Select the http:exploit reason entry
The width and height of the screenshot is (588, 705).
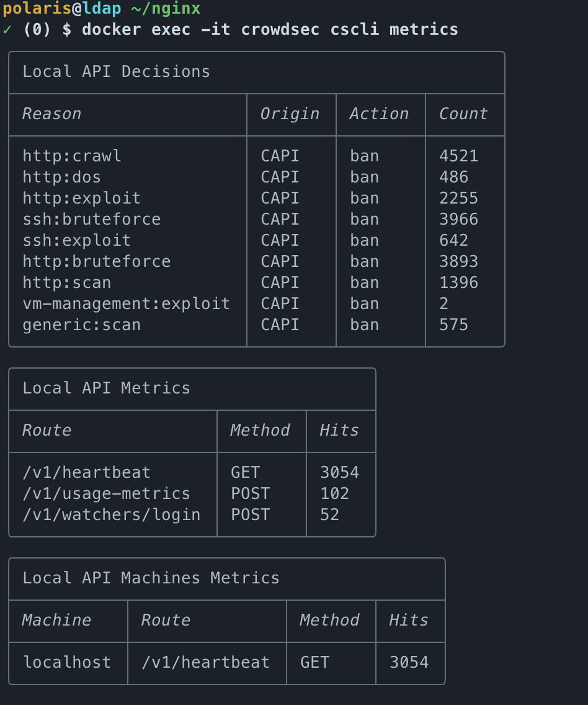click(x=81, y=199)
